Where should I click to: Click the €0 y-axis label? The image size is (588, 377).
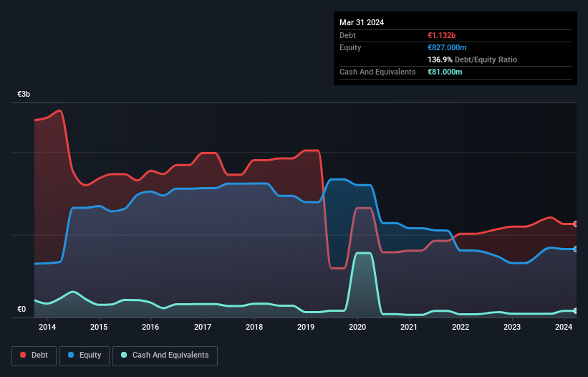pos(21,309)
